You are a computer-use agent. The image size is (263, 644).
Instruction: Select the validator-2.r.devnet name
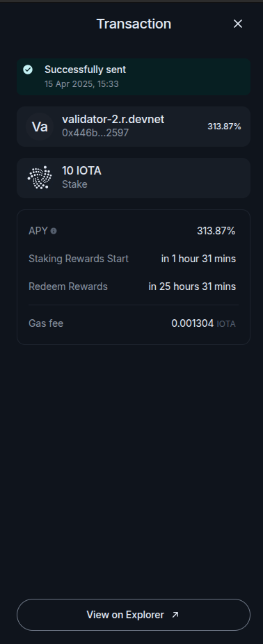click(x=113, y=119)
